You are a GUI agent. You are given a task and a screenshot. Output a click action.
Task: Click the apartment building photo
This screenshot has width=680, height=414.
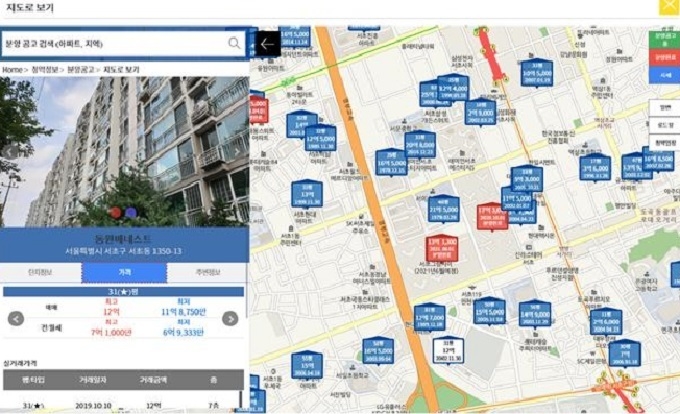[124, 152]
